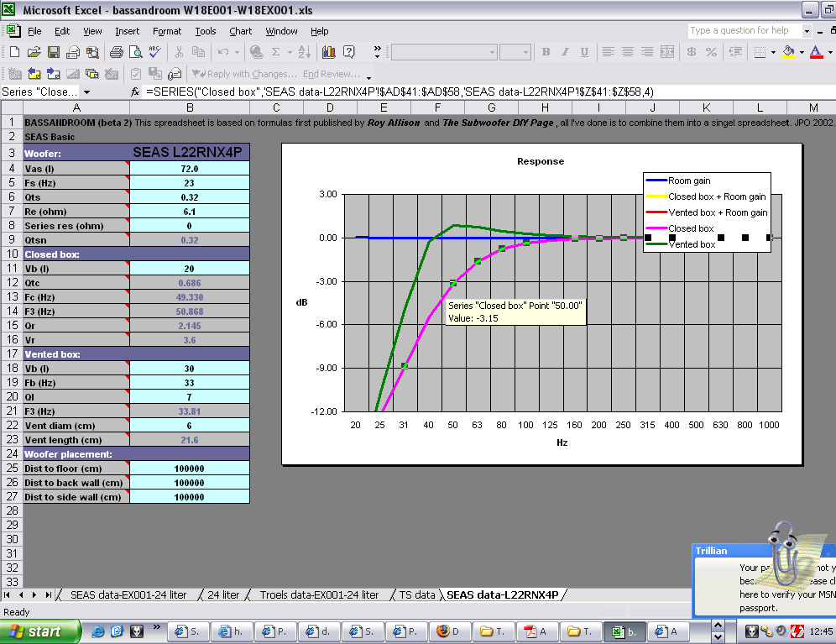
Task: Click the Windows start button
Action: pyautogui.click(x=40, y=631)
